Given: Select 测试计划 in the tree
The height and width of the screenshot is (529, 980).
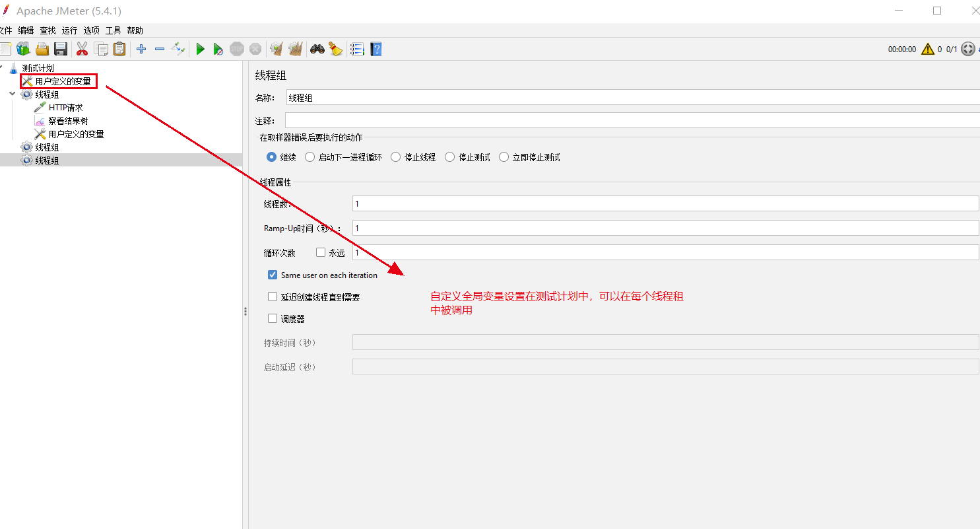Looking at the screenshot, I should [38, 68].
